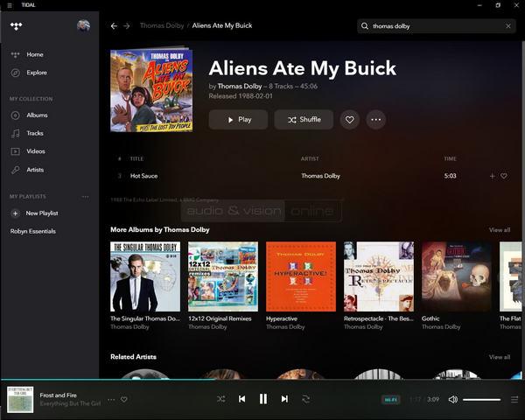Open Explore in the sidebar
The image size is (525, 420).
coord(36,73)
